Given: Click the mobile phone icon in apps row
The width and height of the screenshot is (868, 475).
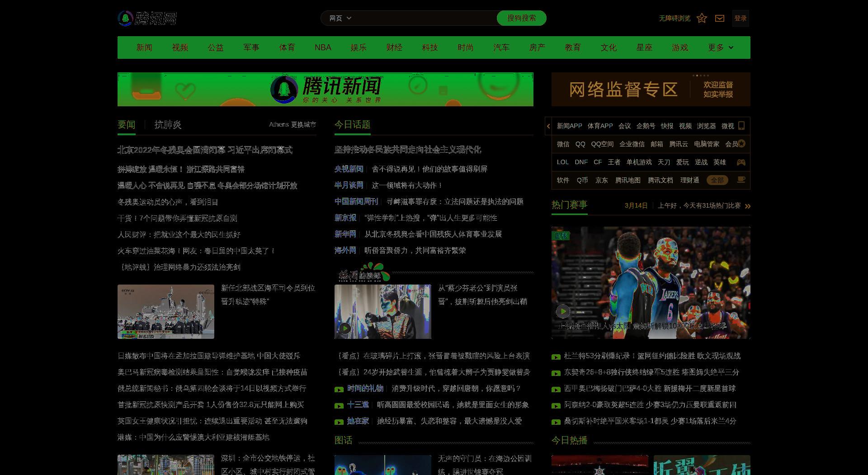Looking at the screenshot, I should click(x=741, y=126).
